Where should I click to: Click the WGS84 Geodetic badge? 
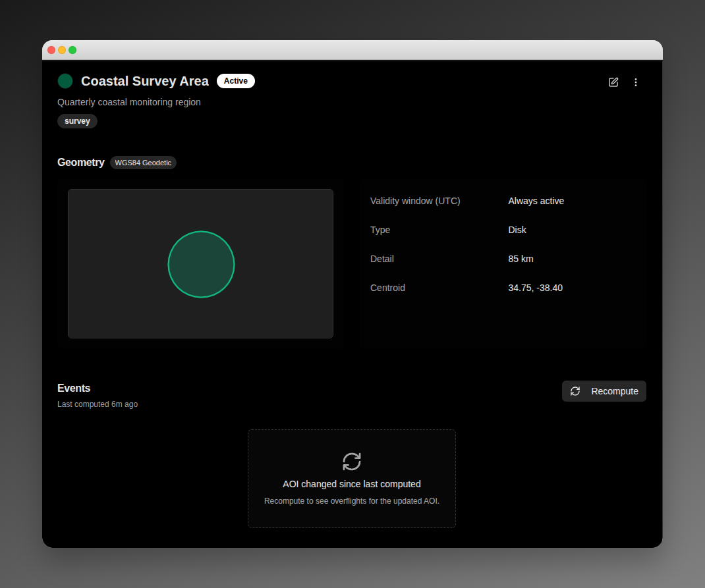pyautogui.click(x=143, y=163)
